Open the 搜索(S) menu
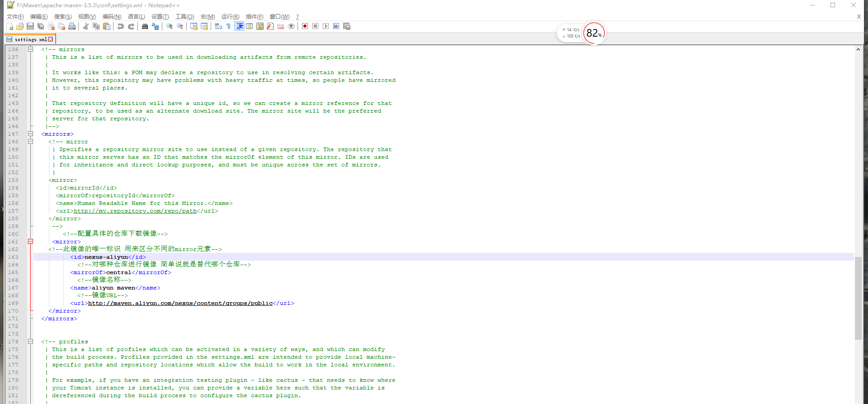This screenshot has height=404, width=868. 63,17
